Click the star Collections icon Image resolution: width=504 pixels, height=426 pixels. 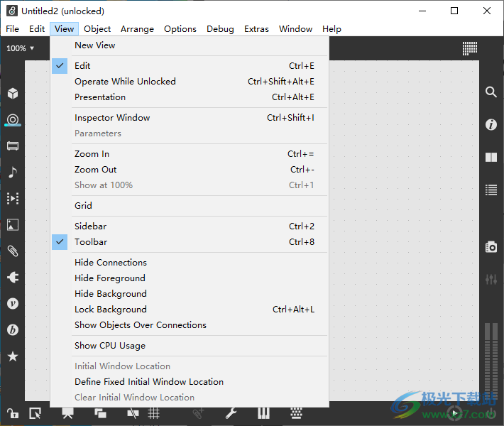click(x=12, y=356)
